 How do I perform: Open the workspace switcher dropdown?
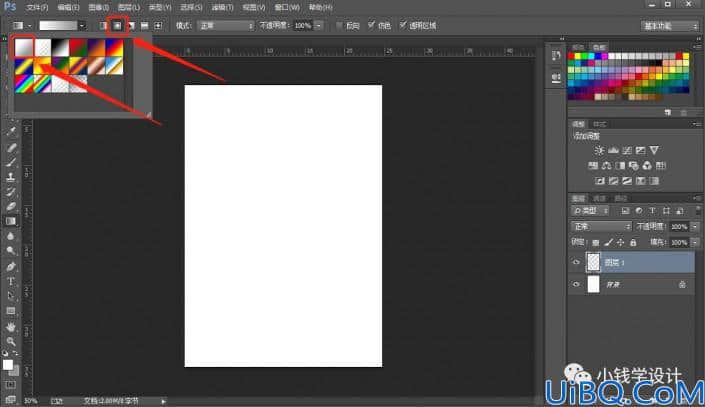[670, 26]
